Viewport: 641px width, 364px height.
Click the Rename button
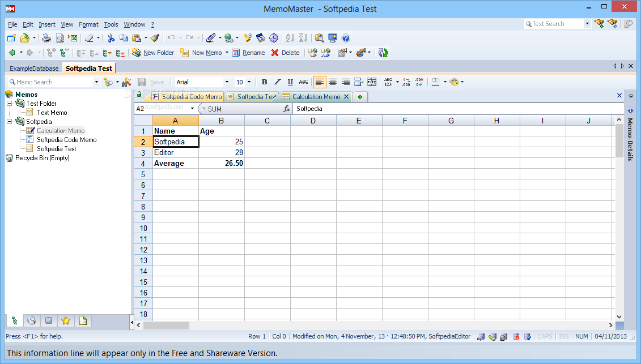tap(249, 53)
